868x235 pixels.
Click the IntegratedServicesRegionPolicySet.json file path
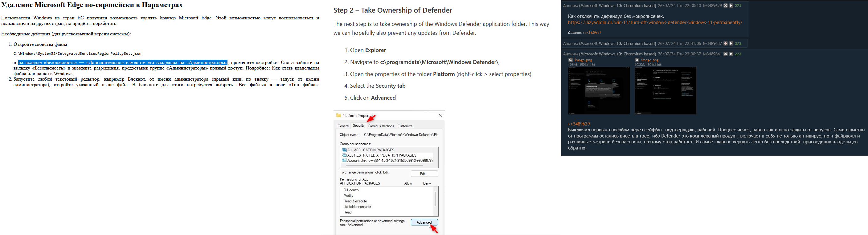(x=77, y=54)
